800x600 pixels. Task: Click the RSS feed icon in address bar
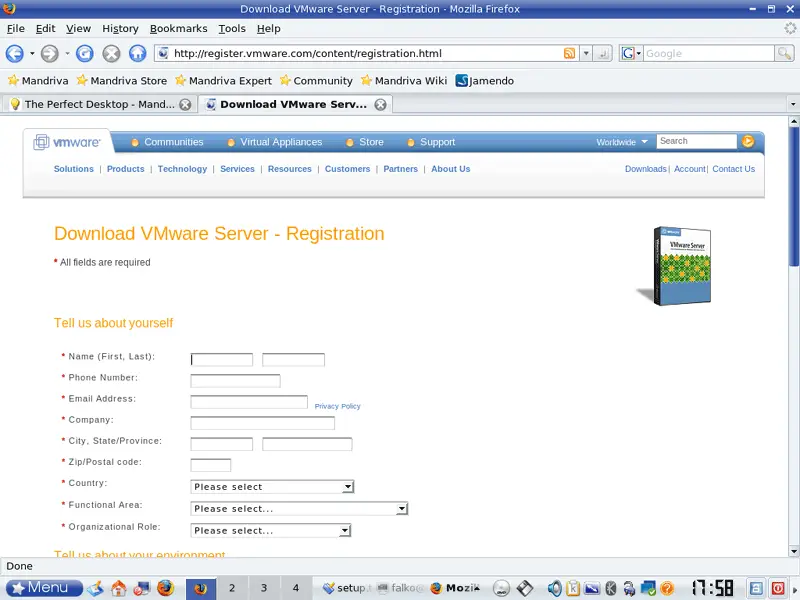(569, 53)
